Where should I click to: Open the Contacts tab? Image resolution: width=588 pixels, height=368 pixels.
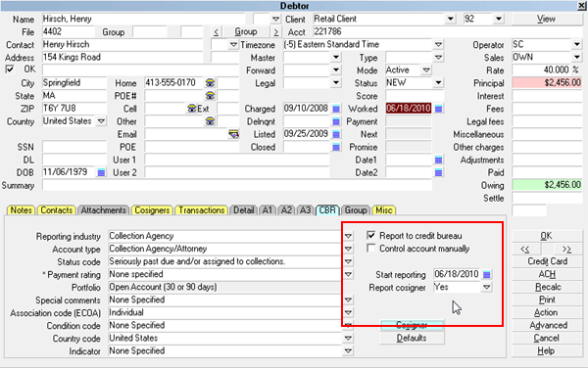(x=56, y=210)
